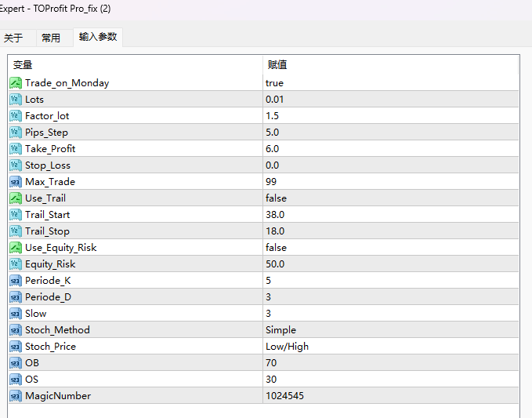Click the MagicNumber integer type icon
This screenshot has width=532, height=418.
(x=16, y=396)
